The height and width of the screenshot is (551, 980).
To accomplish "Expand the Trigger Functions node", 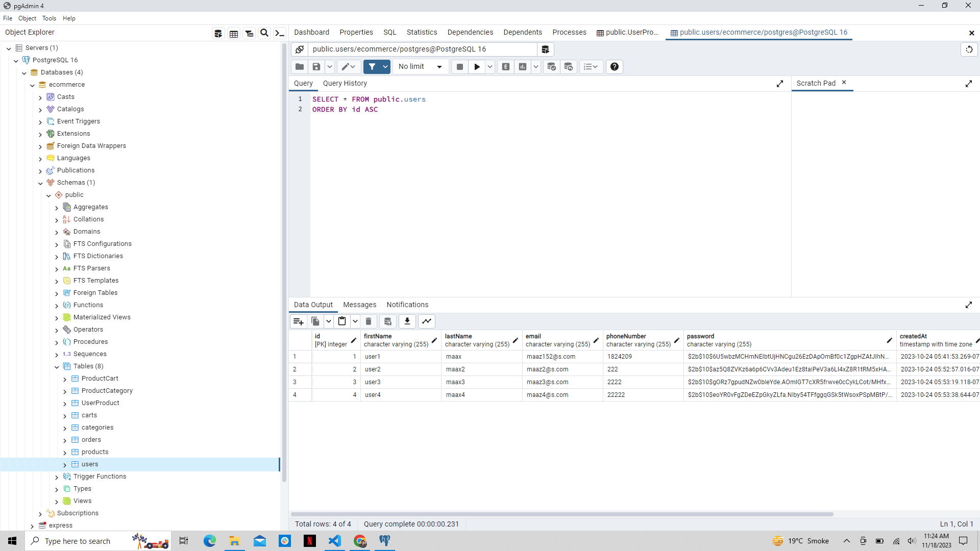I will click(57, 477).
